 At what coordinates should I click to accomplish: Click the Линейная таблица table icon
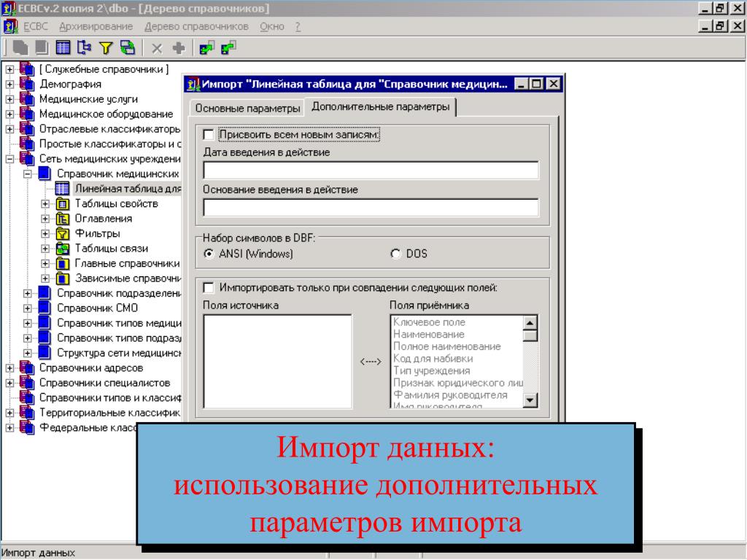tap(63, 189)
